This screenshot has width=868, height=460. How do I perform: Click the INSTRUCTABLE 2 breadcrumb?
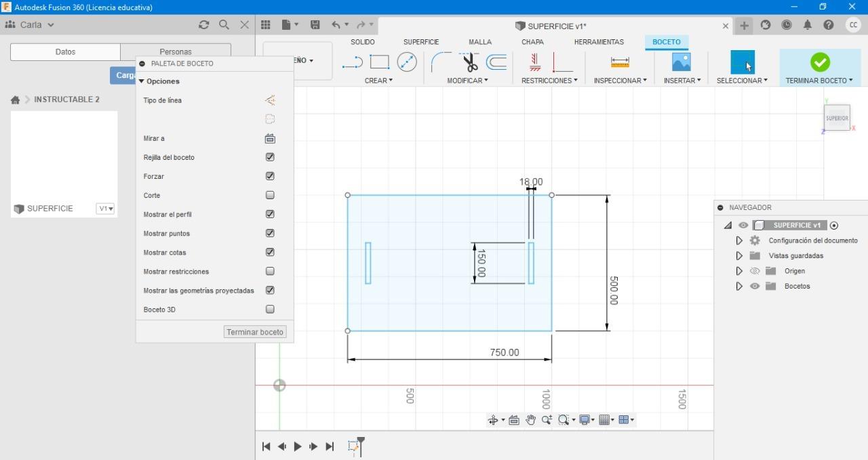click(x=66, y=100)
